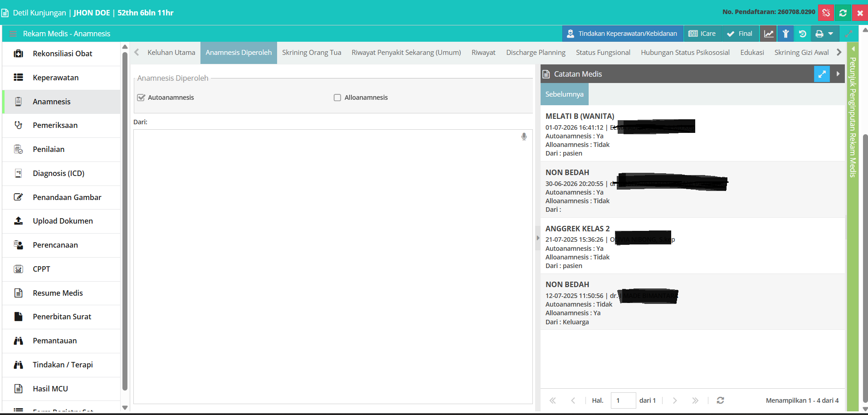Refresh the Catatan Medis pagination list
Image resolution: width=868 pixels, height=415 pixels.
pyautogui.click(x=720, y=400)
